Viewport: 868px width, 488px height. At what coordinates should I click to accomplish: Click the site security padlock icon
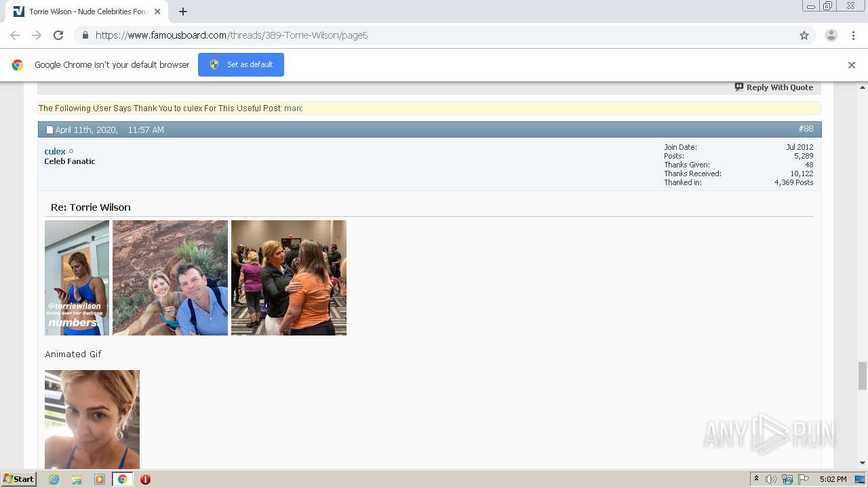pos(85,35)
